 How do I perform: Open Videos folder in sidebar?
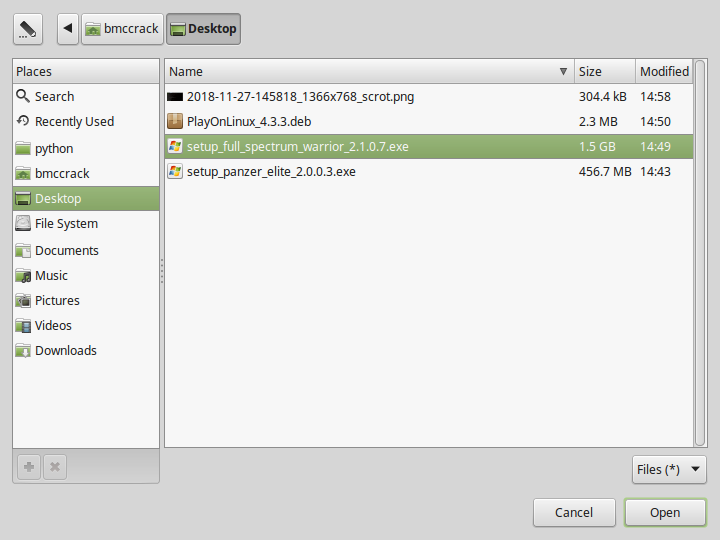point(86,325)
